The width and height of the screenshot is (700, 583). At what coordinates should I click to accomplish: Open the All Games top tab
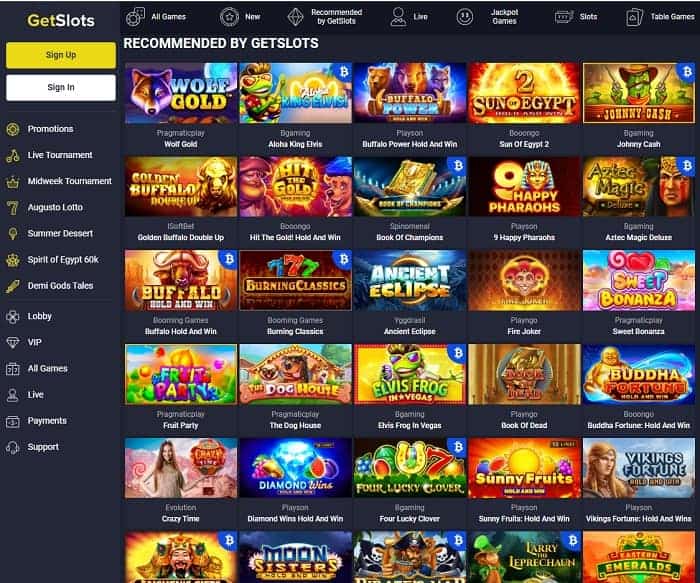pos(156,17)
